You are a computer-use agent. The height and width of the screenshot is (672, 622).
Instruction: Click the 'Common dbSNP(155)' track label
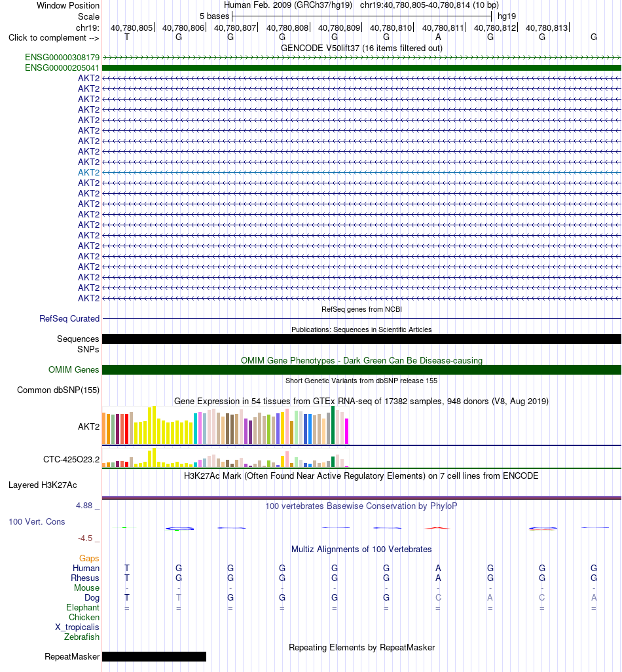(x=58, y=390)
